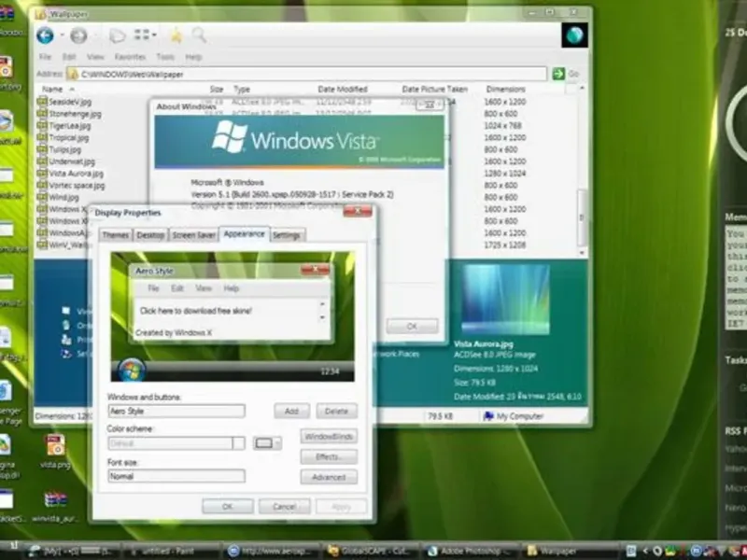Click OK in Display Properties
Screen dimensions: 747x560
pos(228,506)
